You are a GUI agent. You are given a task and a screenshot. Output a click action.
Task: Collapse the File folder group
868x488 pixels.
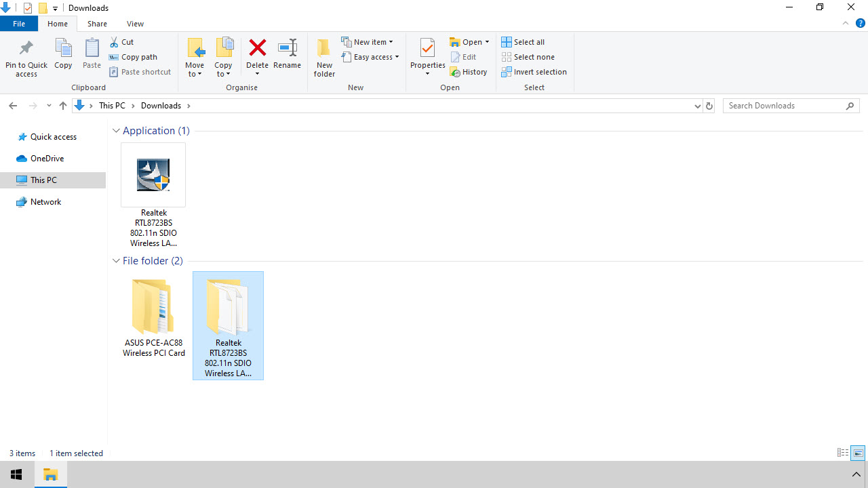click(116, 261)
